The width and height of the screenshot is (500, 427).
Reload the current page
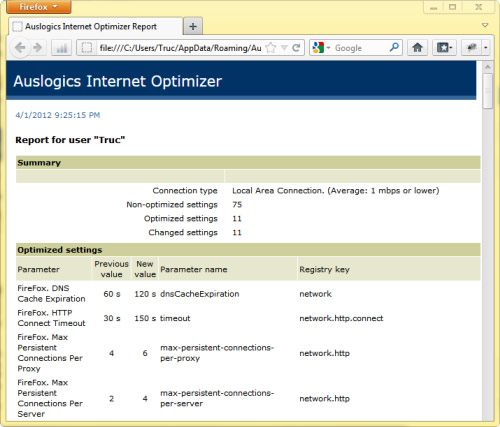(296, 48)
